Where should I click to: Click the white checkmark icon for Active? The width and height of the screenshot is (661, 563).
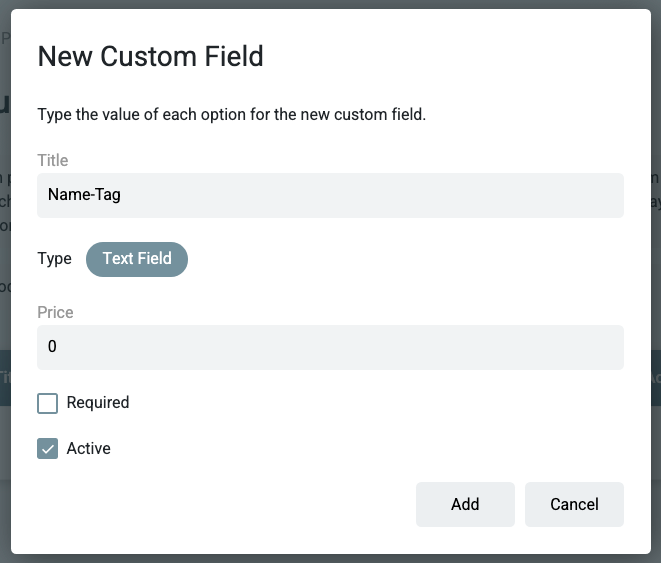click(47, 448)
